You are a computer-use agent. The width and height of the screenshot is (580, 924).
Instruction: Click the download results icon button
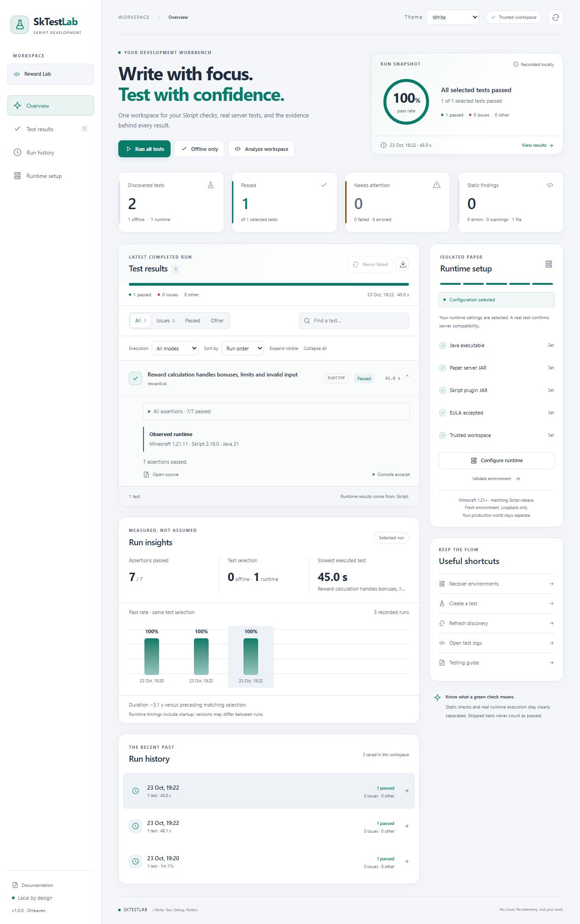tap(403, 264)
